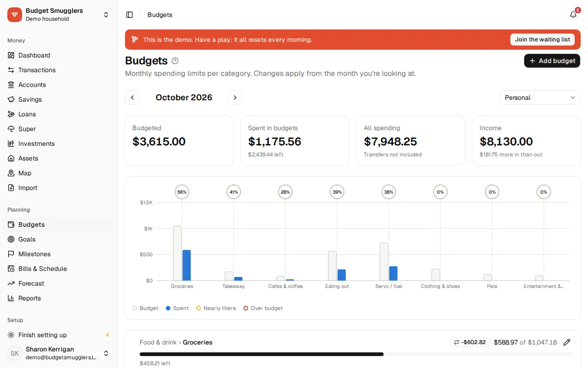This screenshot has width=588, height=368.
Task: Open the Loans section
Action: point(59,114)
